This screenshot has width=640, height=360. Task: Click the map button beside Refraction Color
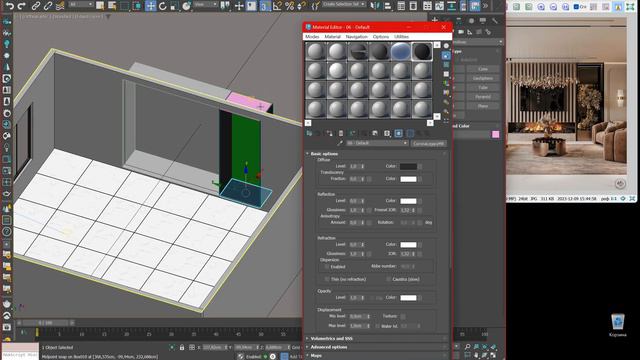pos(420,245)
